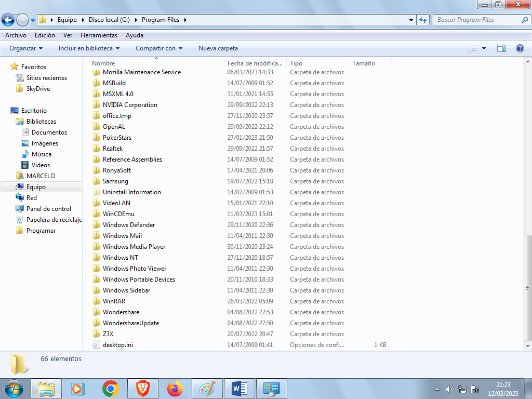The image size is (532, 399).
Task: Click the Papelera de reciclaje icon
Action: click(19, 220)
